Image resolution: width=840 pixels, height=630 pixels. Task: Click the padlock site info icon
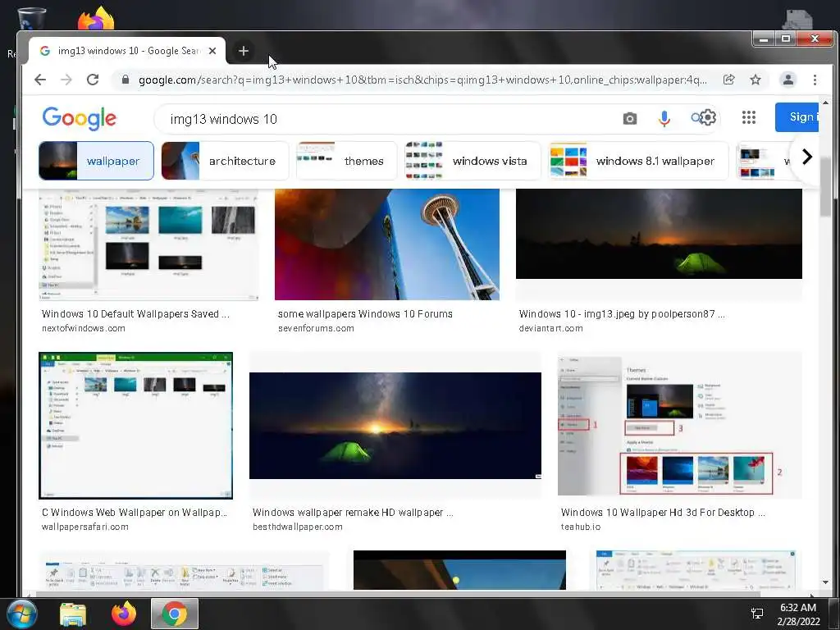pos(126,80)
